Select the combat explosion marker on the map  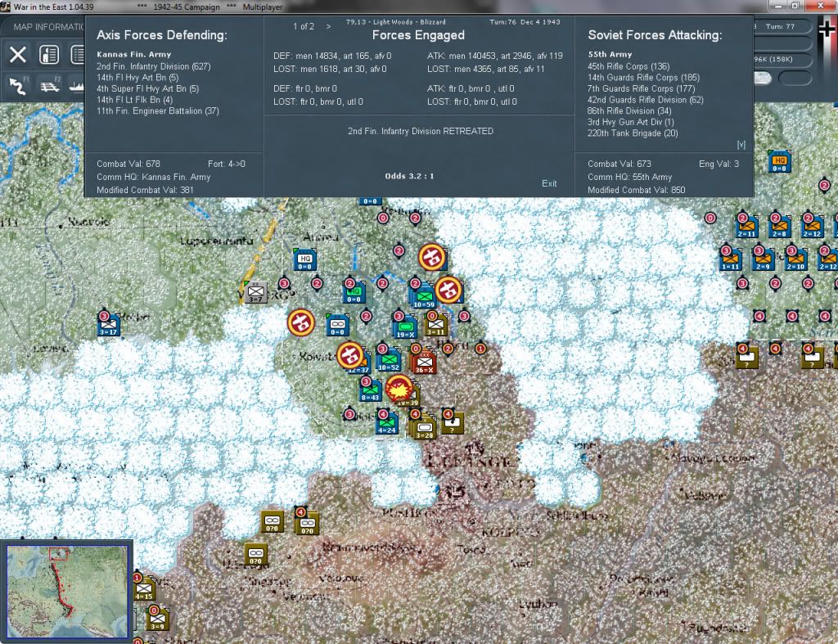click(x=399, y=389)
